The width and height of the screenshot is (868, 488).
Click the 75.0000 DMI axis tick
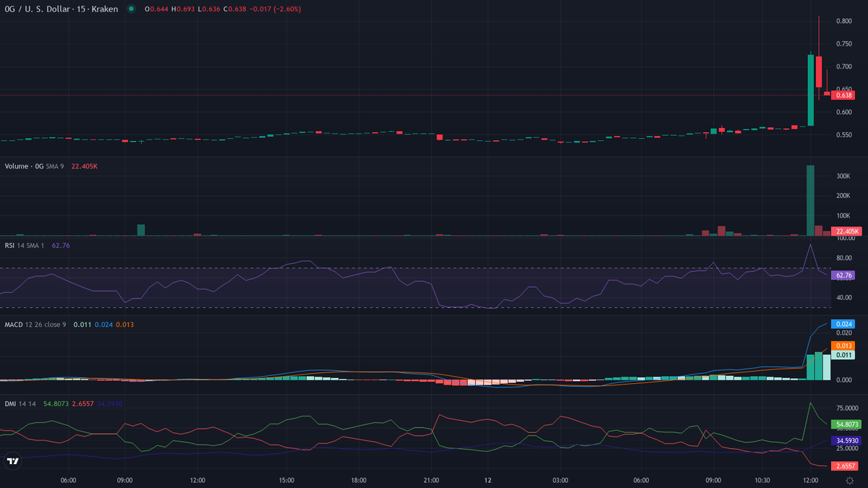847,408
